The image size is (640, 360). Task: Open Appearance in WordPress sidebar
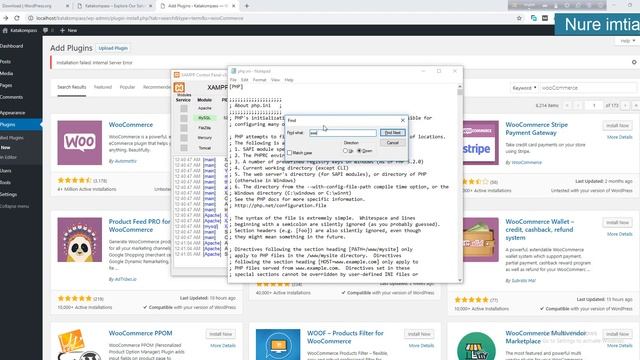point(13,113)
